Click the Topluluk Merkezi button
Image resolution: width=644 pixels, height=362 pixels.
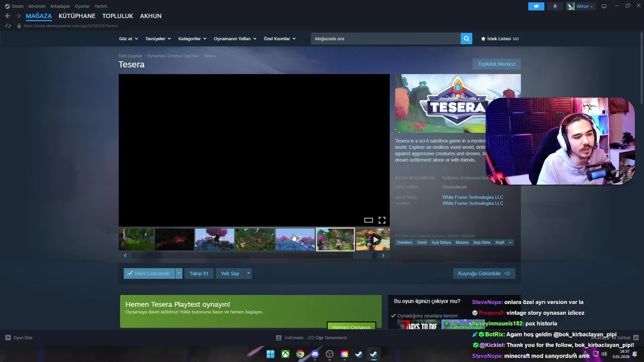coord(497,64)
